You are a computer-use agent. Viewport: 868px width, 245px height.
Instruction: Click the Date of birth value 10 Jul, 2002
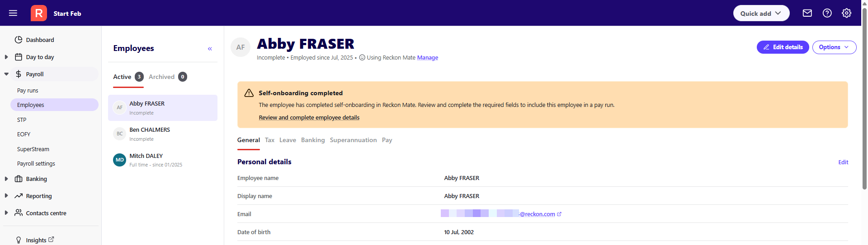pyautogui.click(x=459, y=232)
